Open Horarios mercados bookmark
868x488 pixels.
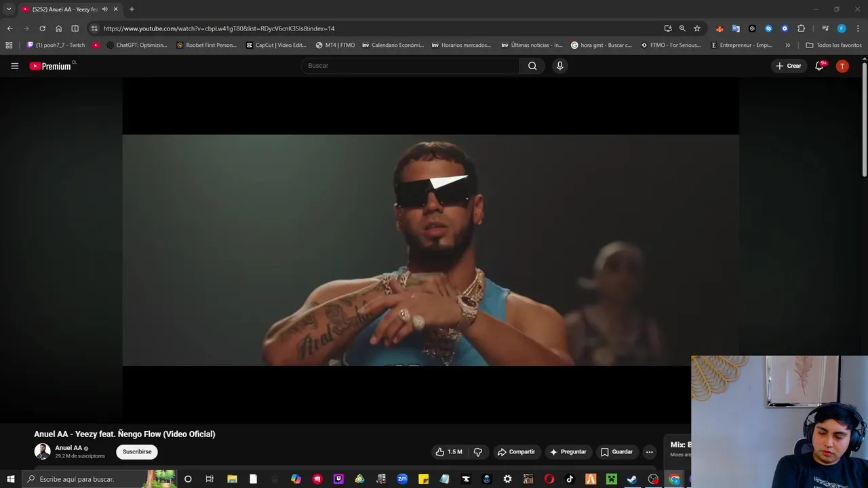click(x=461, y=45)
